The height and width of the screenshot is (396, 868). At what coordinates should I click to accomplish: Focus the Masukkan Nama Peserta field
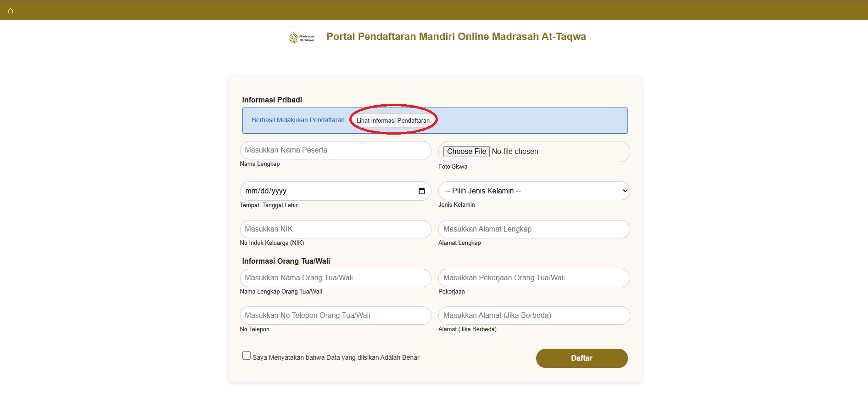pyautogui.click(x=335, y=150)
